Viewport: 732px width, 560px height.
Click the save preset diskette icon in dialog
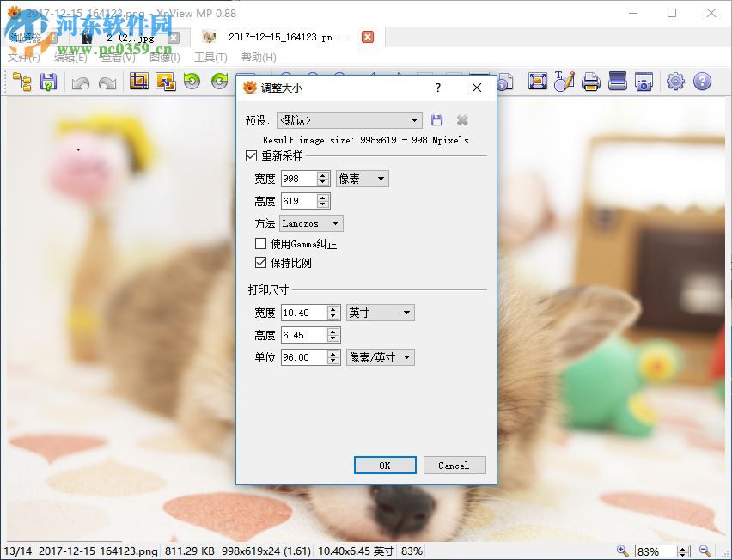437,119
